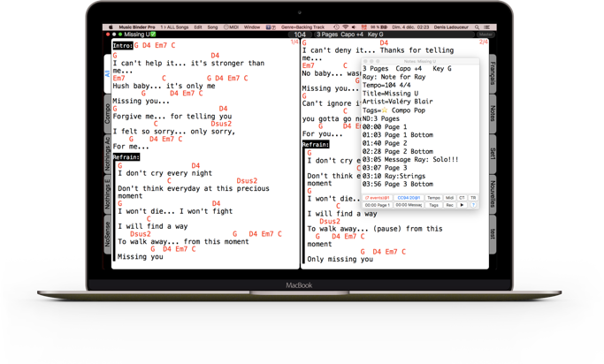Click the 1/4 page indicator
Image resolution: width=604 pixels, height=364 pixels.
click(x=294, y=42)
